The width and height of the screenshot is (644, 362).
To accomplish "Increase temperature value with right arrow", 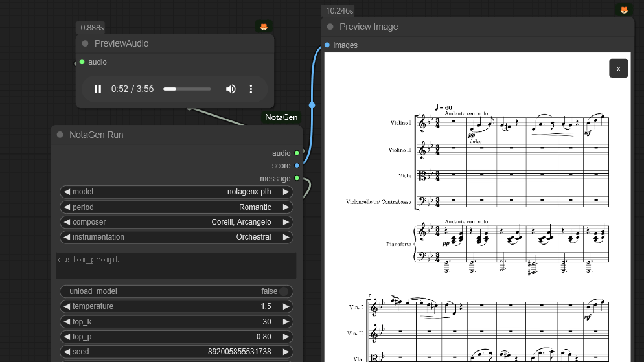I will (286, 306).
